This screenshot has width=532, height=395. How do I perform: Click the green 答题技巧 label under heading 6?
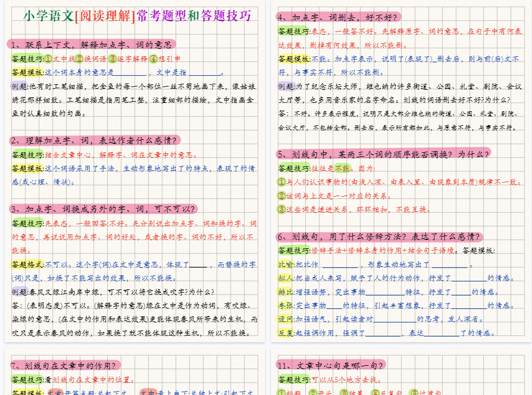coord(294,250)
